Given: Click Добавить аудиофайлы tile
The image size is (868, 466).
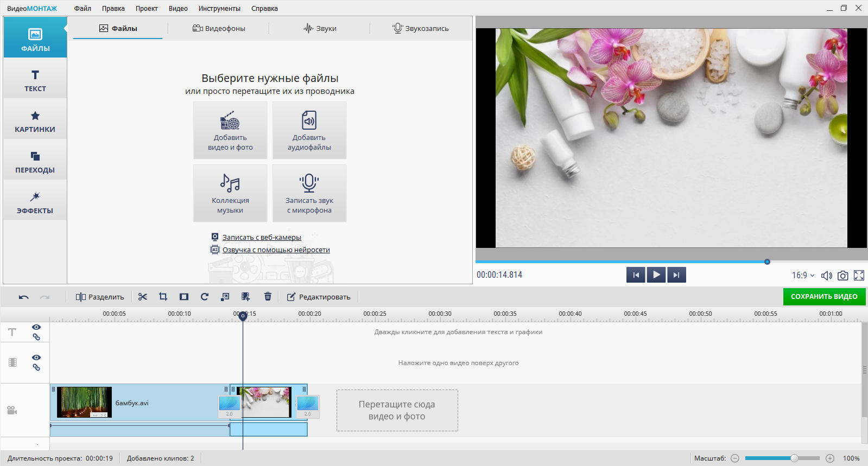Looking at the screenshot, I should pyautogui.click(x=309, y=130).
